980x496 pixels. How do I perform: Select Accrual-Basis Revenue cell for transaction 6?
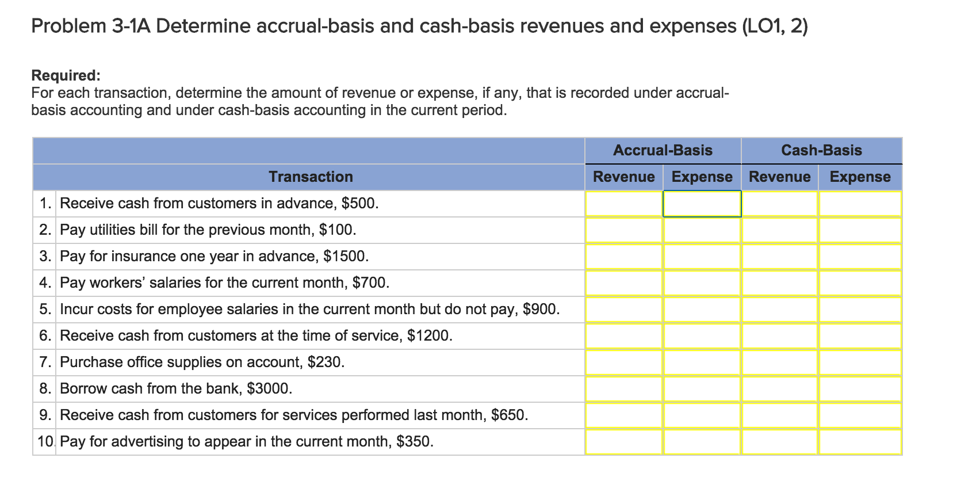point(624,336)
